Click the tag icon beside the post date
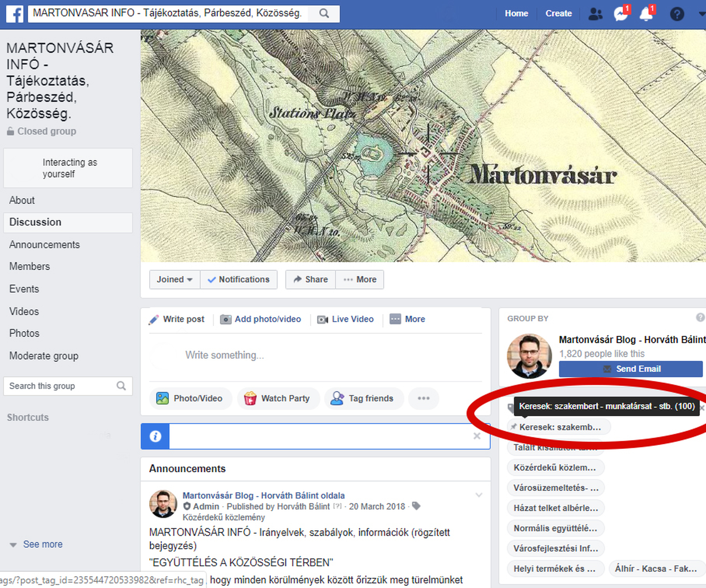This screenshot has height=588, width=706. click(416, 506)
